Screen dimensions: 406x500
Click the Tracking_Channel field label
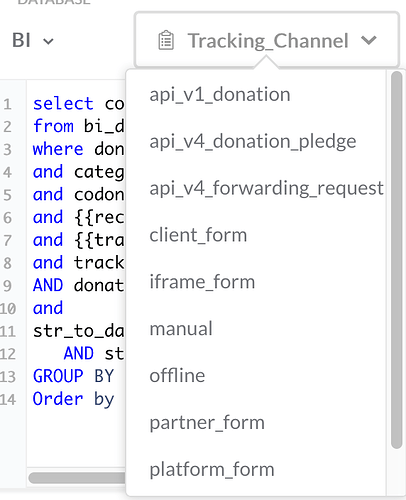point(268,41)
